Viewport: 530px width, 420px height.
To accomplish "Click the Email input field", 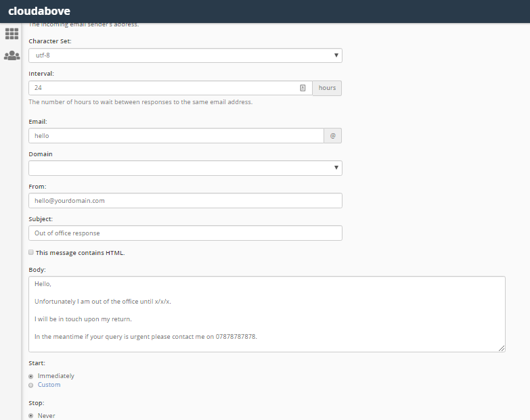I will [176, 136].
